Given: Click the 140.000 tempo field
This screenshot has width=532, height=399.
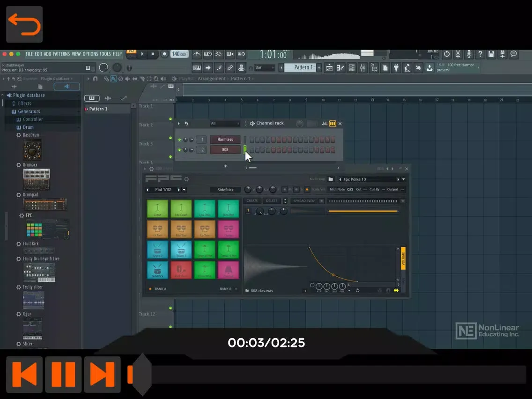Looking at the screenshot, I should pyautogui.click(x=179, y=54).
